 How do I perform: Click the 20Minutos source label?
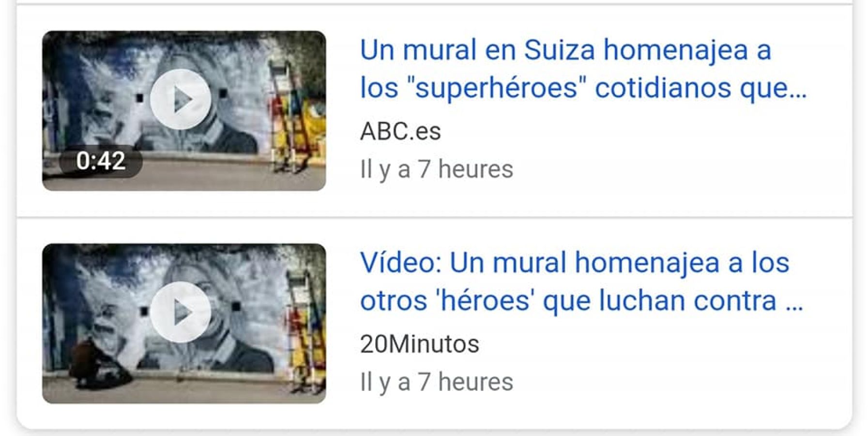click(x=420, y=344)
